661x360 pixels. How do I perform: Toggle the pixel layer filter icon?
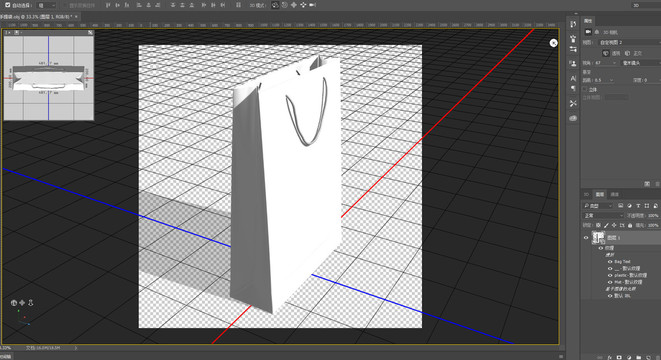pos(621,206)
